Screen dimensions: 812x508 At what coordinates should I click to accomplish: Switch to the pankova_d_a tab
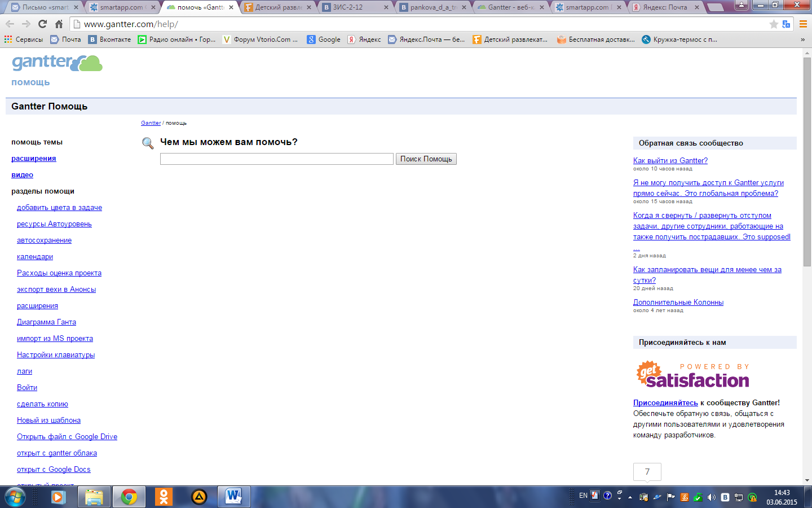pos(433,7)
